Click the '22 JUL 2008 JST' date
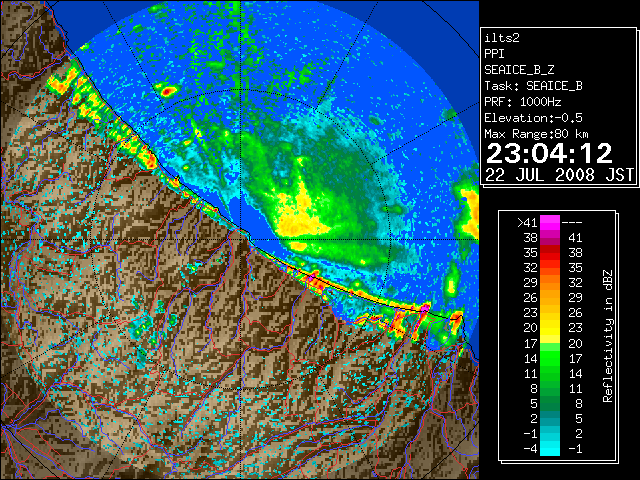The height and width of the screenshot is (480, 640). coord(559,175)
